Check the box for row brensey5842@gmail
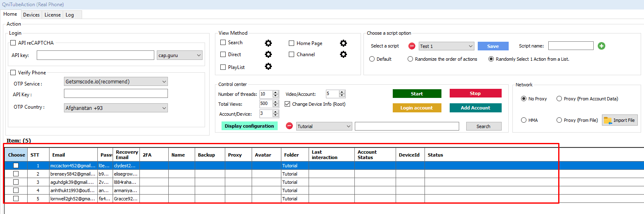 (x=16, y=174)
